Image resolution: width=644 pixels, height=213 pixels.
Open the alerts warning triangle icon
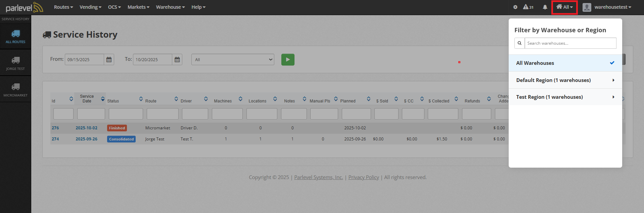528,7
